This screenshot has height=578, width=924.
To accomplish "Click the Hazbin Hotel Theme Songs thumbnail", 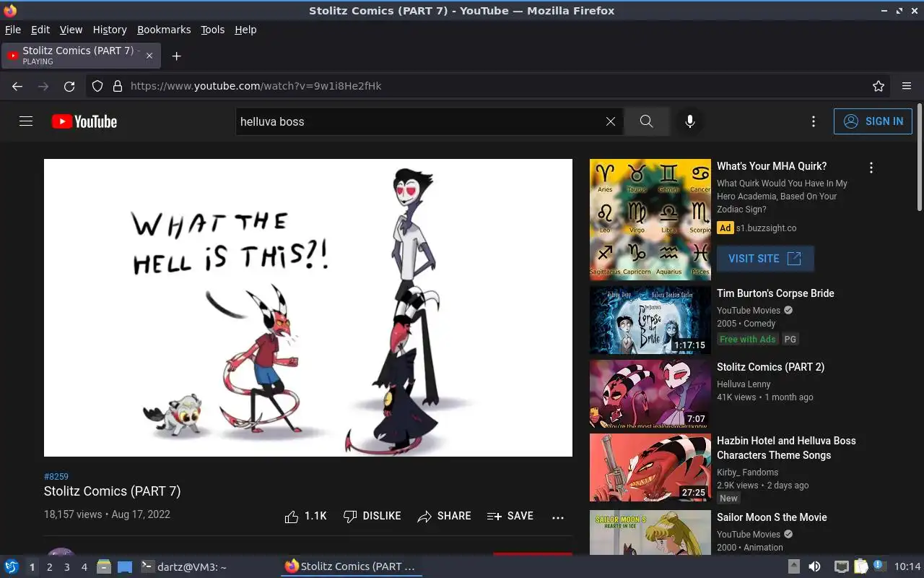I will click(650, 467).
